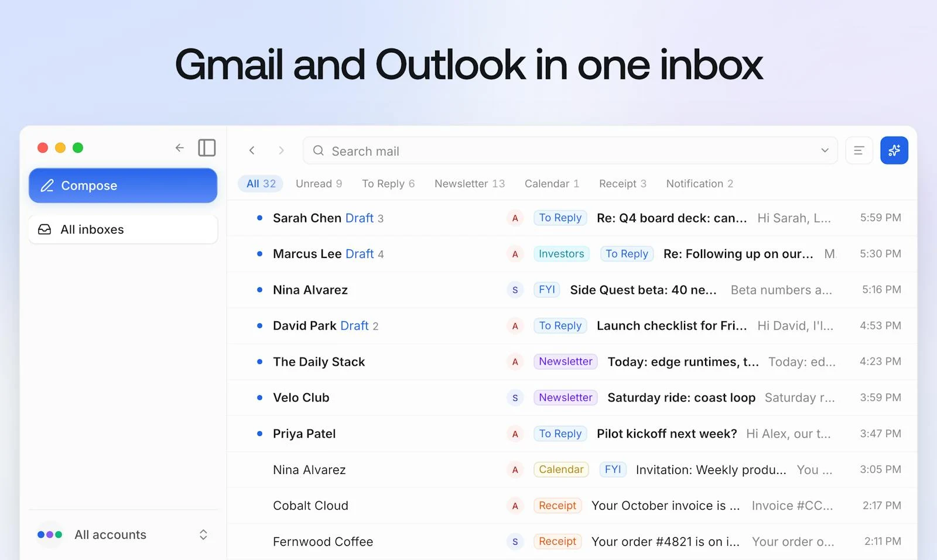Click the Calendar tag on Nina Alvarez invitation

click(x=561, y=469)
